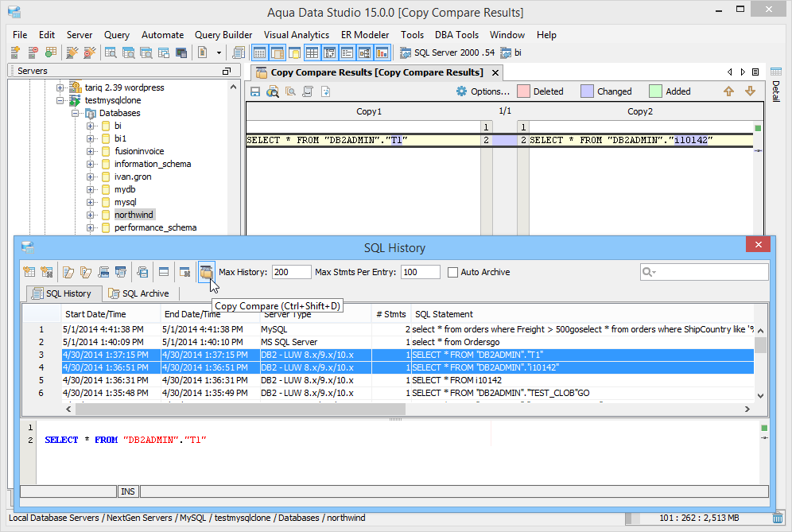Click the dark window icon before new script button

pyautogui.click(x=181, y=52)
